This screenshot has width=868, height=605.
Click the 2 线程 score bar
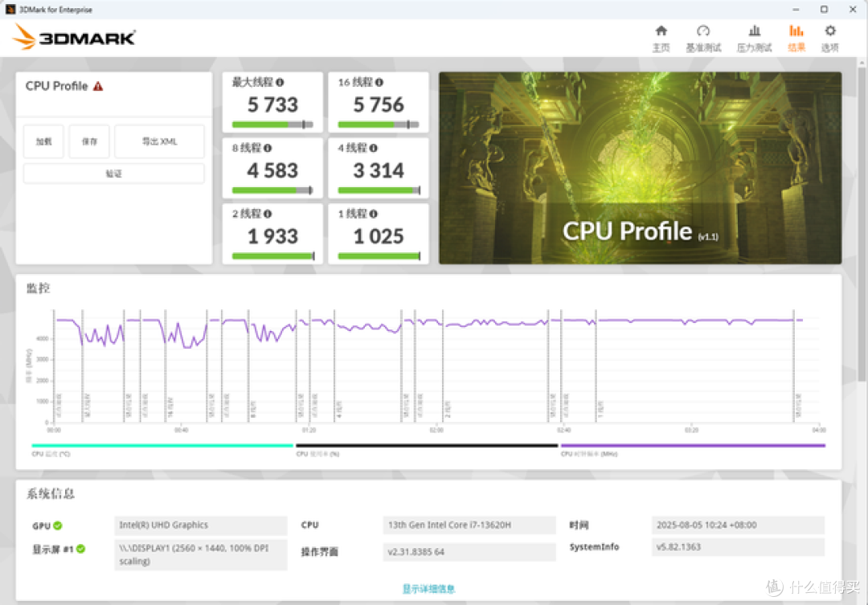[x=273, y=255]
